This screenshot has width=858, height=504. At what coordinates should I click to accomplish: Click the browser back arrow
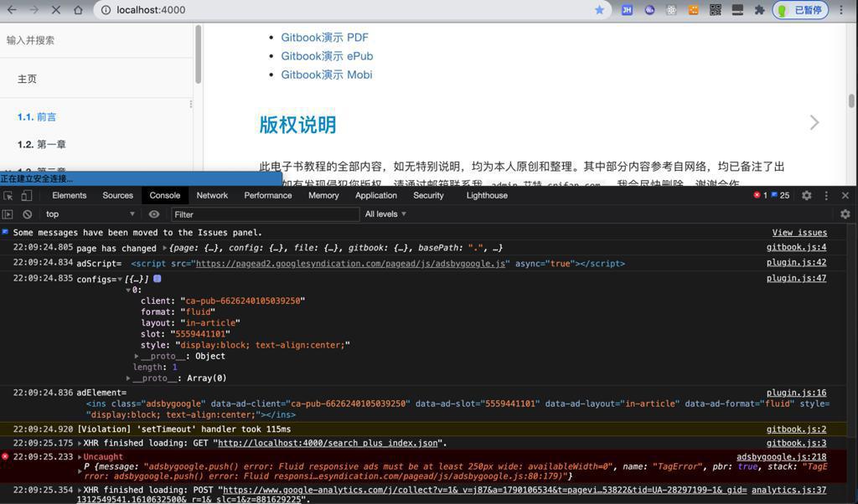click(x=12, y=10)
